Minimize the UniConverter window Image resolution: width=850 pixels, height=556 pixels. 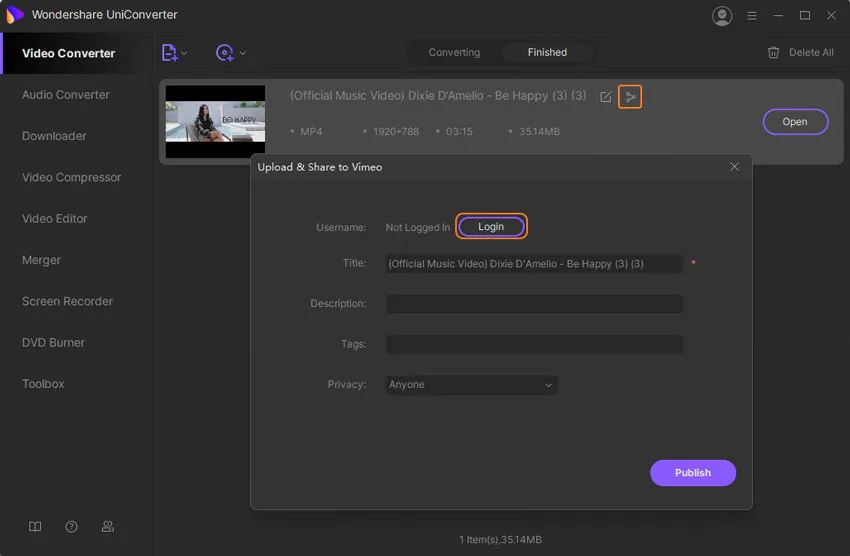(778, 16)
